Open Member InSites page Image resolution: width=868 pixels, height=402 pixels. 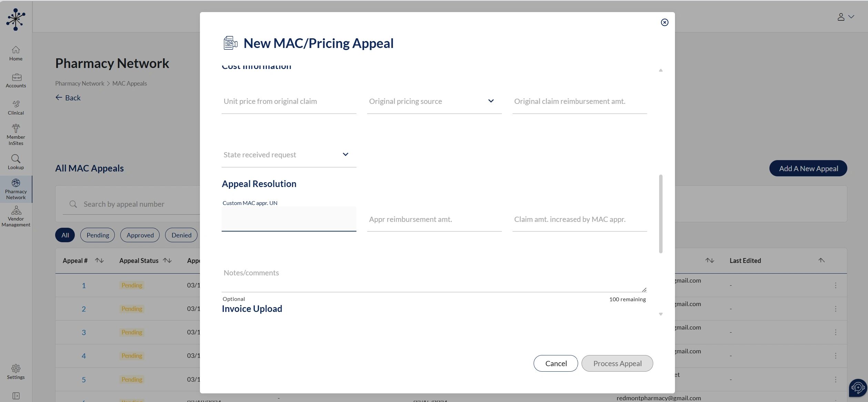16,135
